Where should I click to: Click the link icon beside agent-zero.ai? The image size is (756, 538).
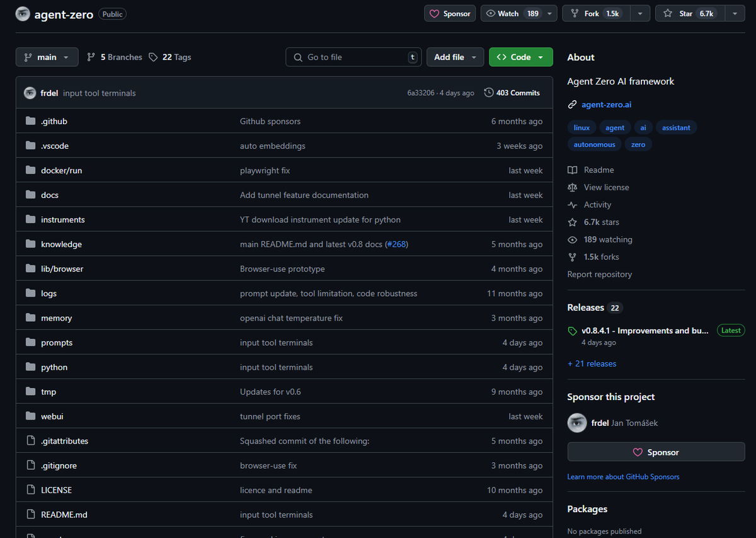point(572,105)
